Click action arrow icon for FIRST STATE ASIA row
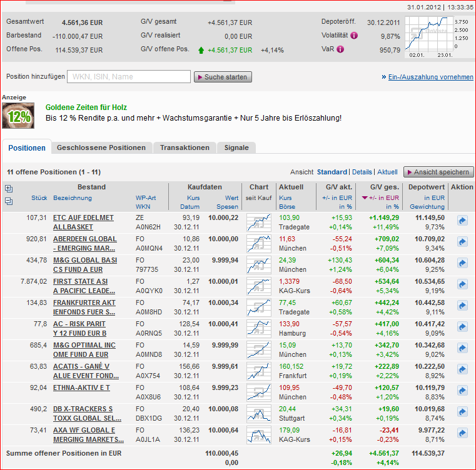 [x=462, y=284]
